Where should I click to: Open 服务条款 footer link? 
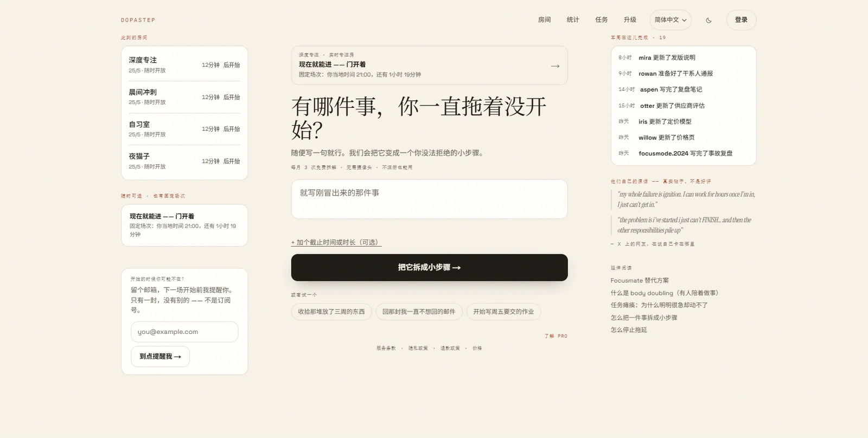click(x=386, y=348)
